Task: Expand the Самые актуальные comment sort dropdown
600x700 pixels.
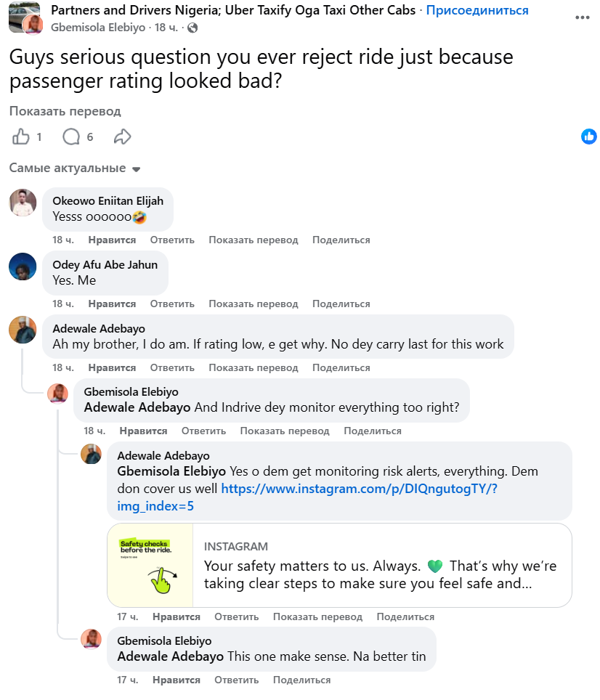Action: [x=74, y=168]
